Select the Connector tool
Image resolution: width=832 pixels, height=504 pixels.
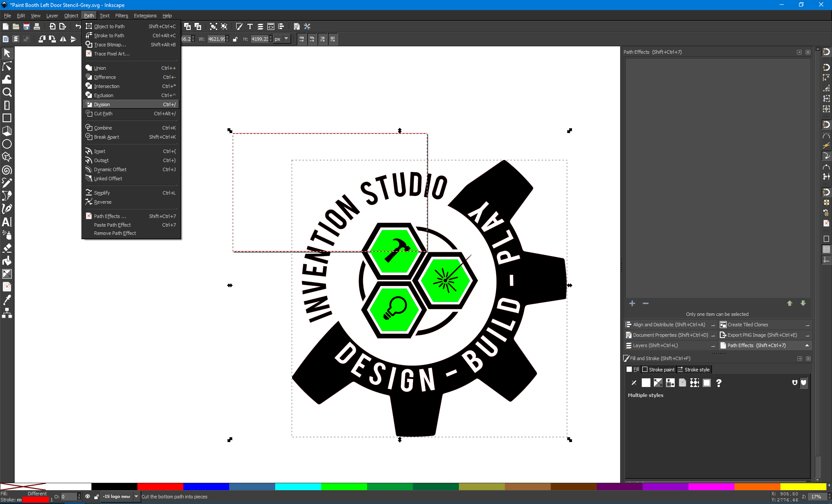click(7, 313)
